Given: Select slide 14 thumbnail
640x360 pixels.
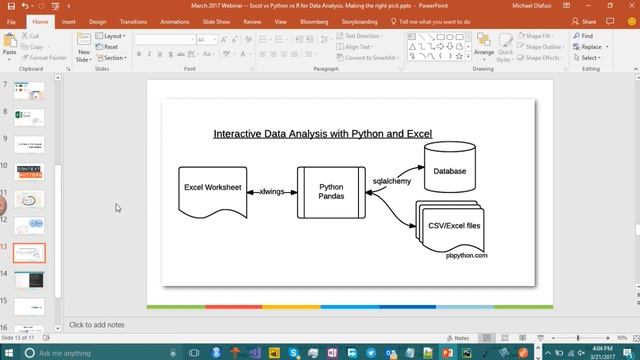Looking at the screenshot, I should point(29,280).
